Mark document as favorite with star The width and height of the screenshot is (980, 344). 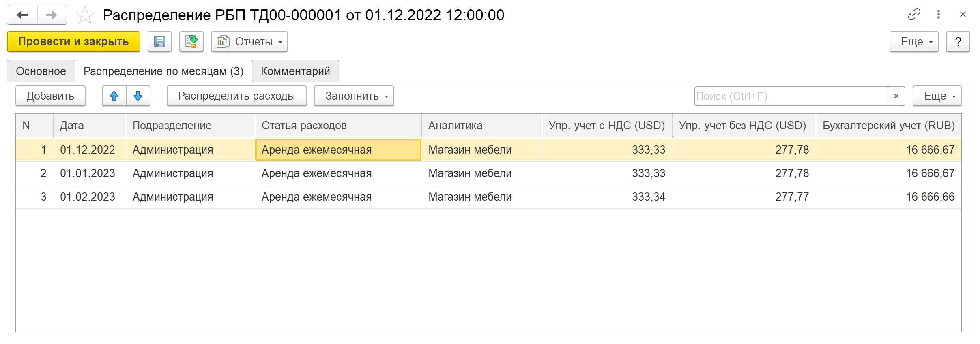pyautogui.click(x=85, y=15)
